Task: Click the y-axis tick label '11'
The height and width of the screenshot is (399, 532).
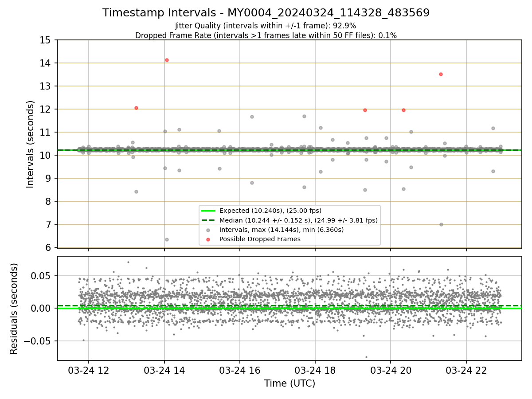Action: pos(46,133)
